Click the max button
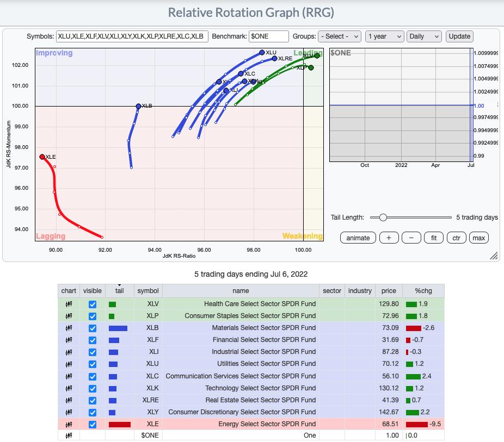Screen dimensions: 504x442 coord(478,238)
